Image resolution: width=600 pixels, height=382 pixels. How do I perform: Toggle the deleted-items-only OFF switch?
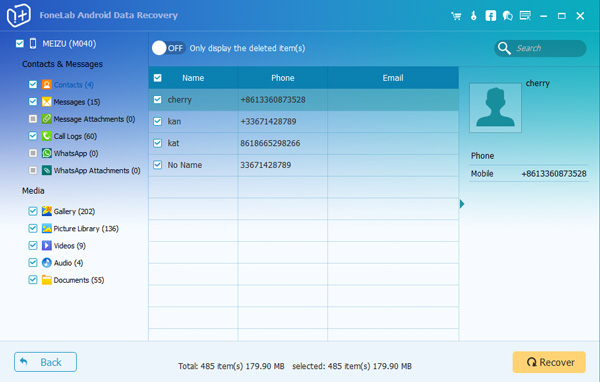pos(168,48)
